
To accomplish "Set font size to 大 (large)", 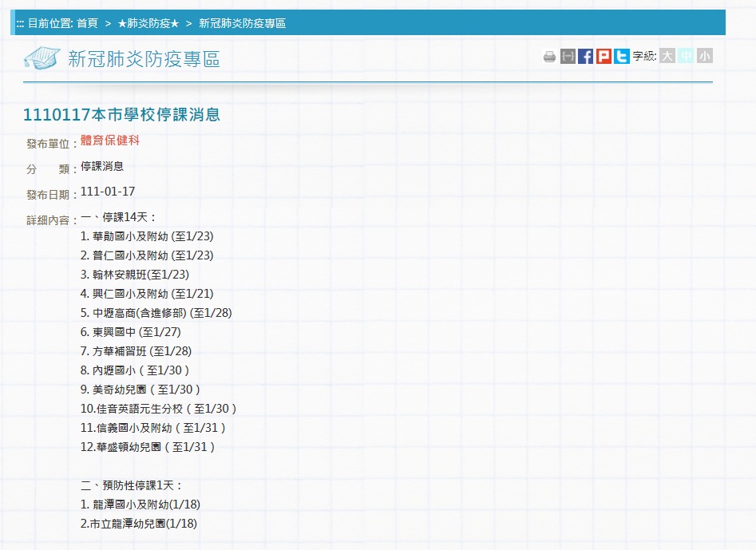I will tap(667, 56).
